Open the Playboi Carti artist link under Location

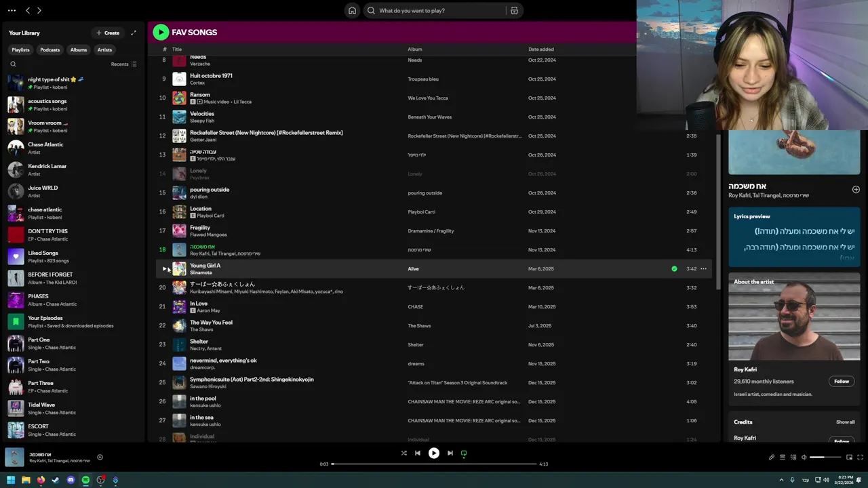(x=210, y=216)
